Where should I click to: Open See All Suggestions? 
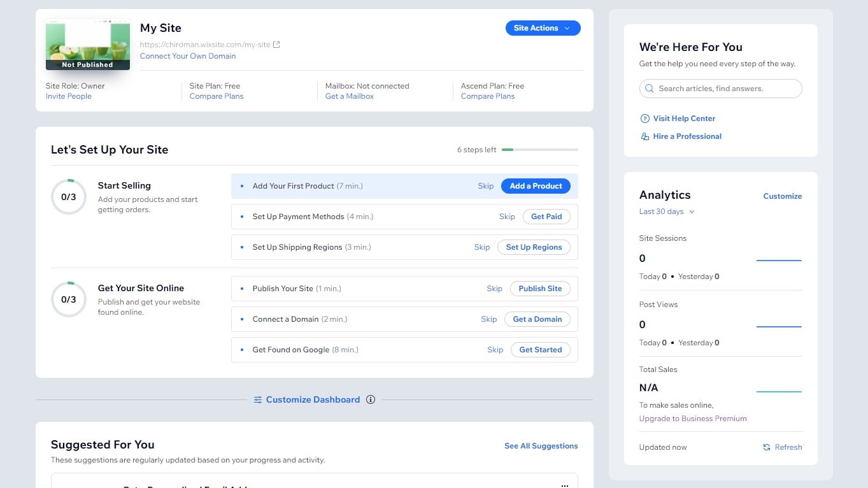click(541, 446)
